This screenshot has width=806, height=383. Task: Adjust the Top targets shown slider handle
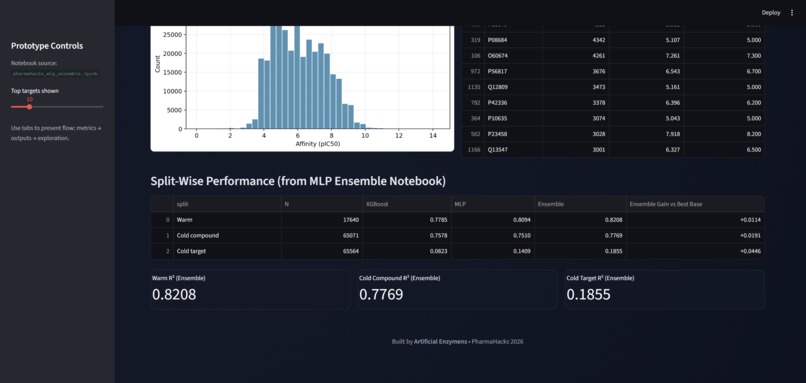(29, 107)
